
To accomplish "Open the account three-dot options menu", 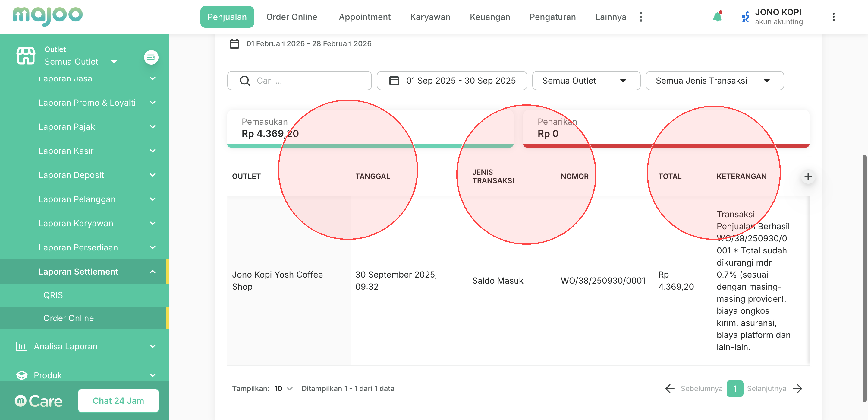I will click(833, 17).
